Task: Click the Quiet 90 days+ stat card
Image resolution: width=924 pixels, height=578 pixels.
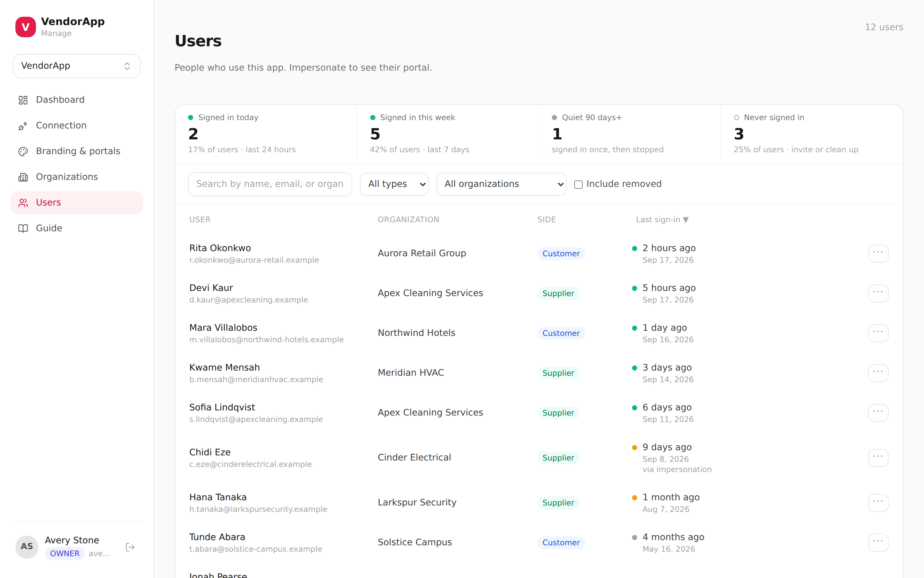Action: pyautogui.click(x=629, y=134)
